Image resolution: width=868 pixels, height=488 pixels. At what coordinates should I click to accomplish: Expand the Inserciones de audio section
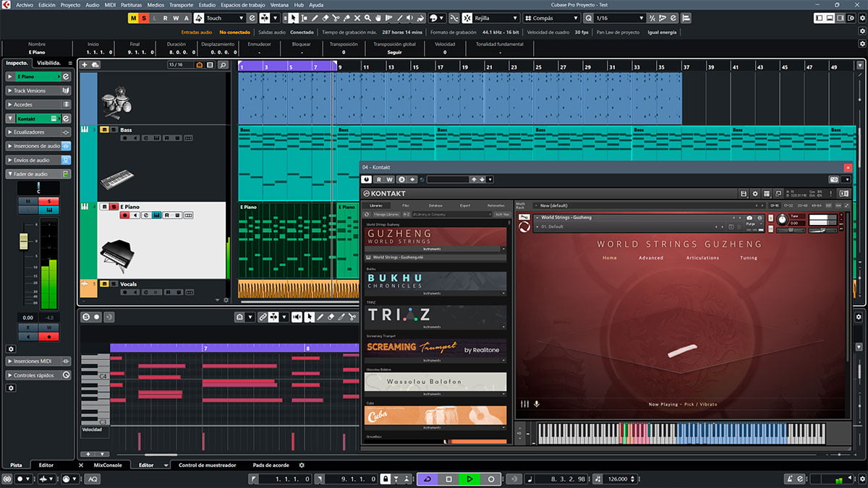[38, 146]
